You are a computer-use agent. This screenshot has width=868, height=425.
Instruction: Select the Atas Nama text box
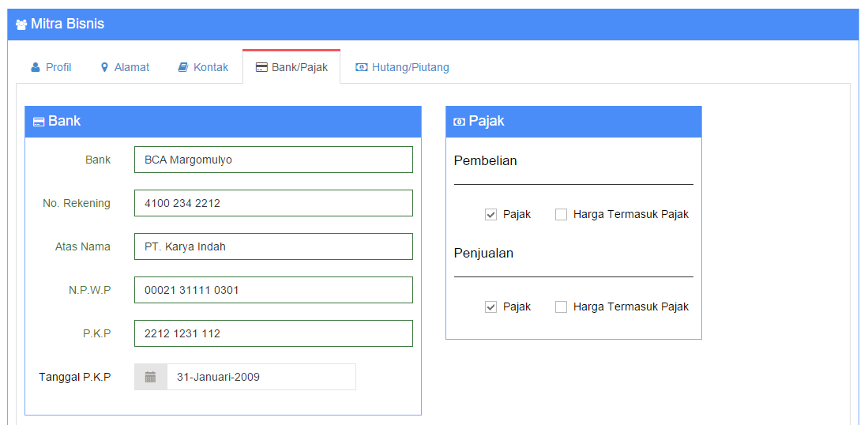point(273,246)
